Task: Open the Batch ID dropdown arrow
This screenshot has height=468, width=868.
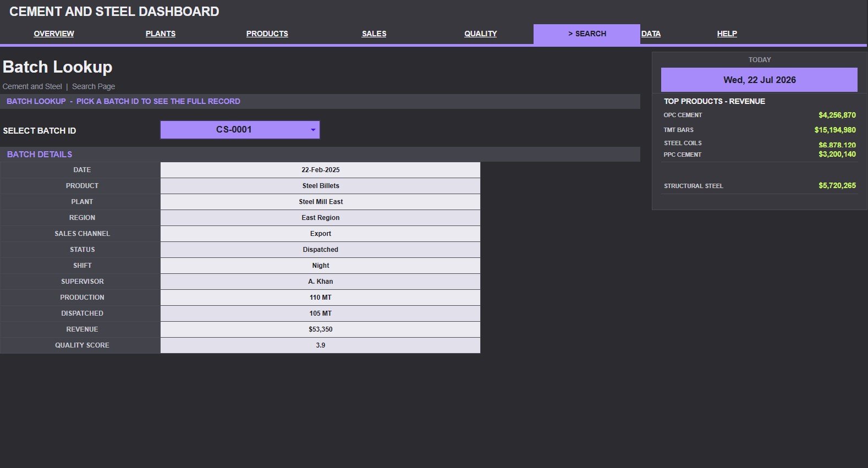Action: pyautogui.click(x=313, y=130)
